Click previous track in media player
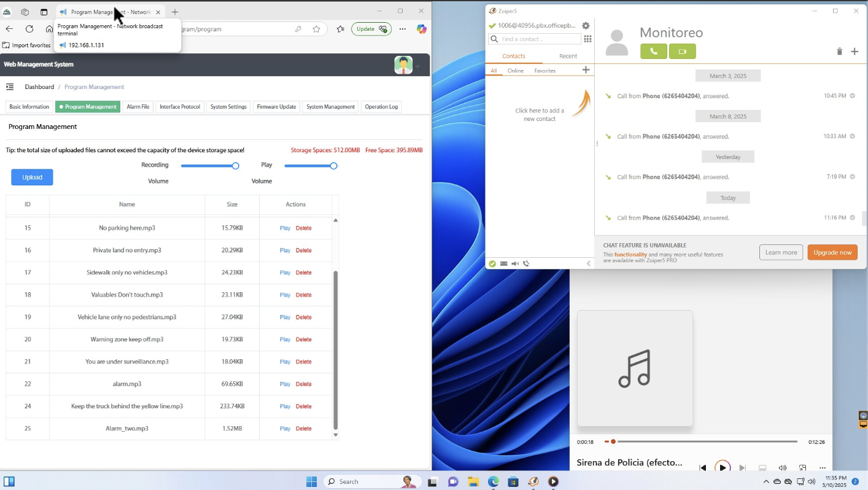Image resolution: width=868 pixels, height=490 pixels. point(703,468)
